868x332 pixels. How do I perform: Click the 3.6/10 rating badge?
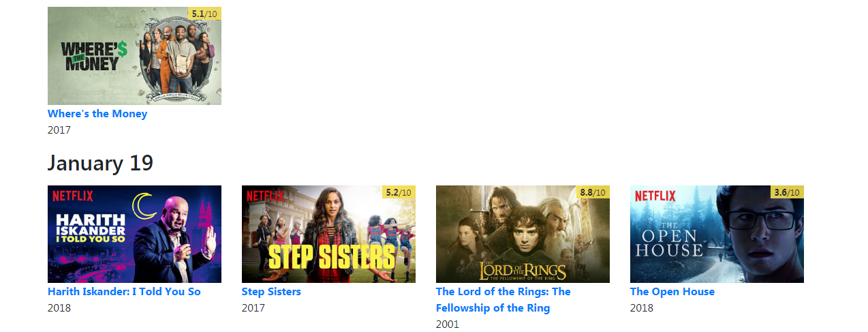point(787,192)
